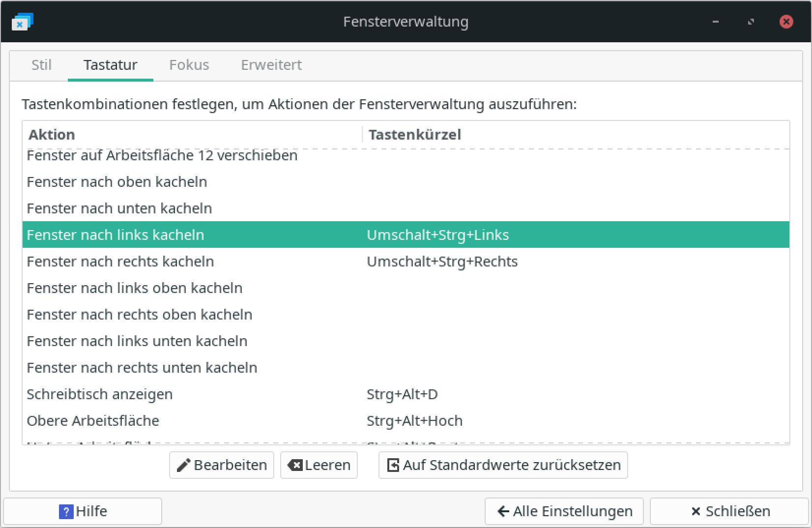Click the pencil icon on Bearbeiten button

click(x=183, y=465)
